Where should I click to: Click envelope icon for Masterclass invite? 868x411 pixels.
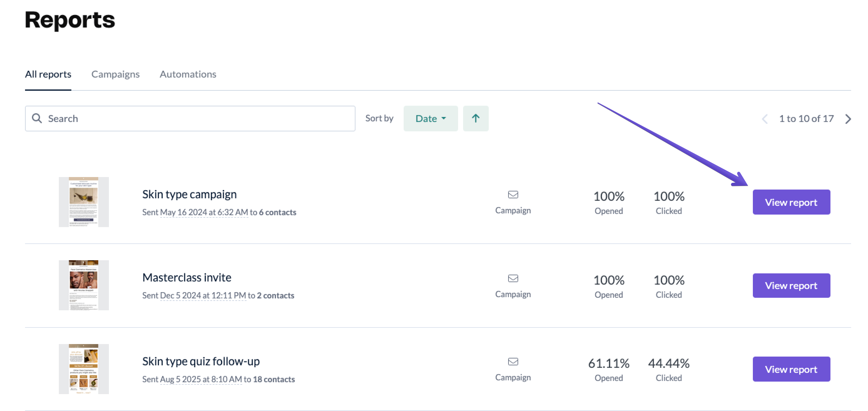(x=513, y=278)
